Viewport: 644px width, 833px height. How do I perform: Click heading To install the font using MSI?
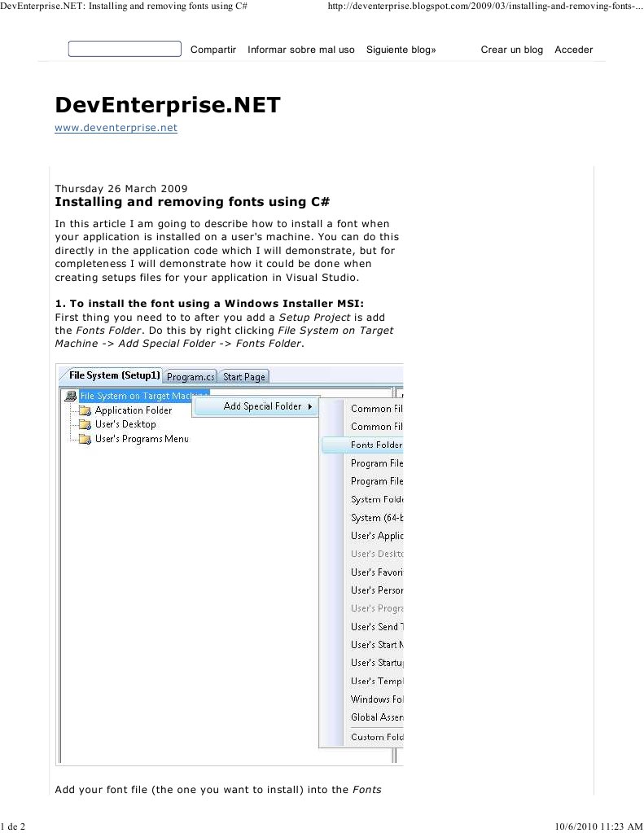(209, 304)
